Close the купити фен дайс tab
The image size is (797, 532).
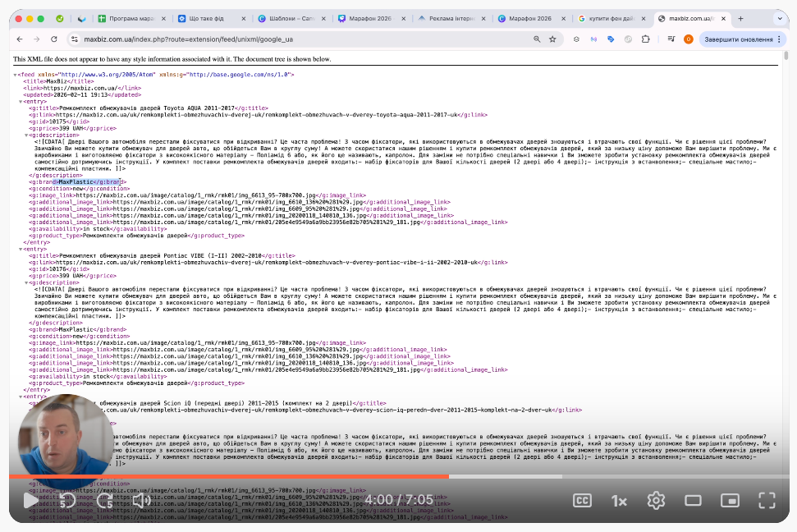pos(644,18)
